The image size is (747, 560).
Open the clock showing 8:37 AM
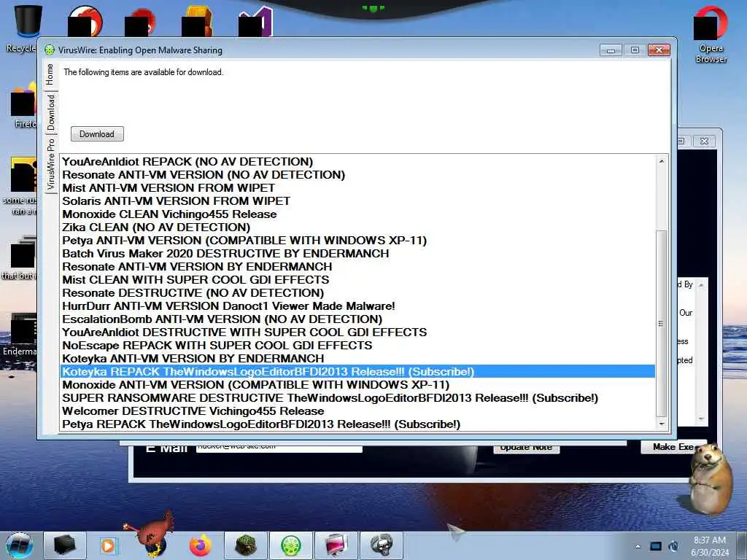point(710,546)
